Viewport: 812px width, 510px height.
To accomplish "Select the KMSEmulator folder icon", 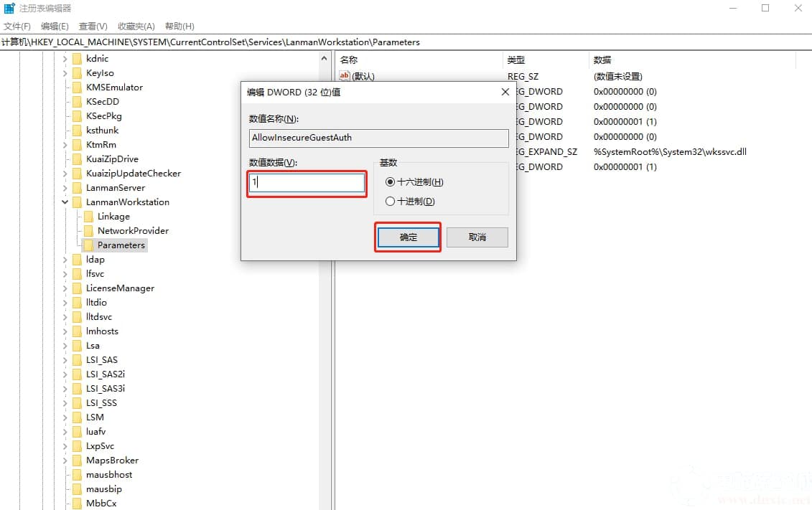I will pos(77,88).
